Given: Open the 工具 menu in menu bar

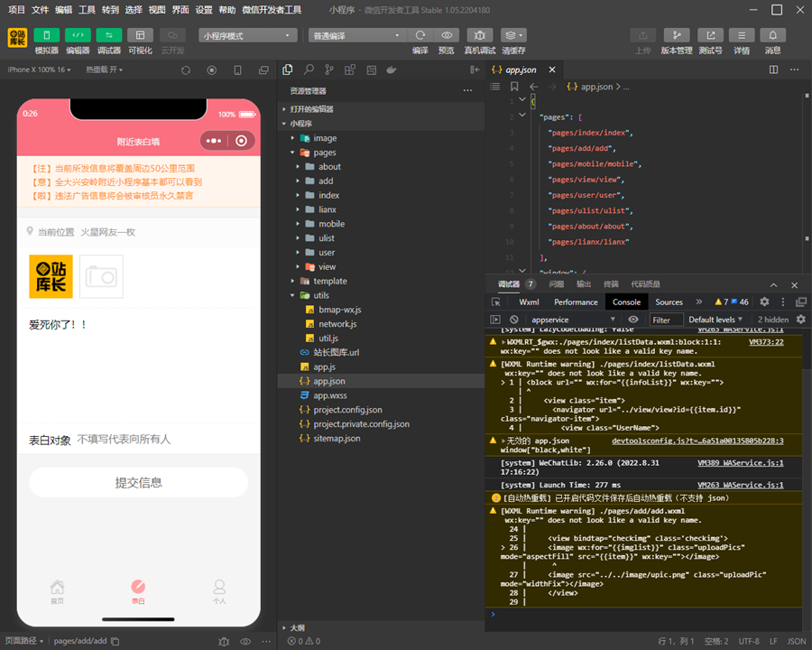Looking at the screenshot, I should 87,9.
